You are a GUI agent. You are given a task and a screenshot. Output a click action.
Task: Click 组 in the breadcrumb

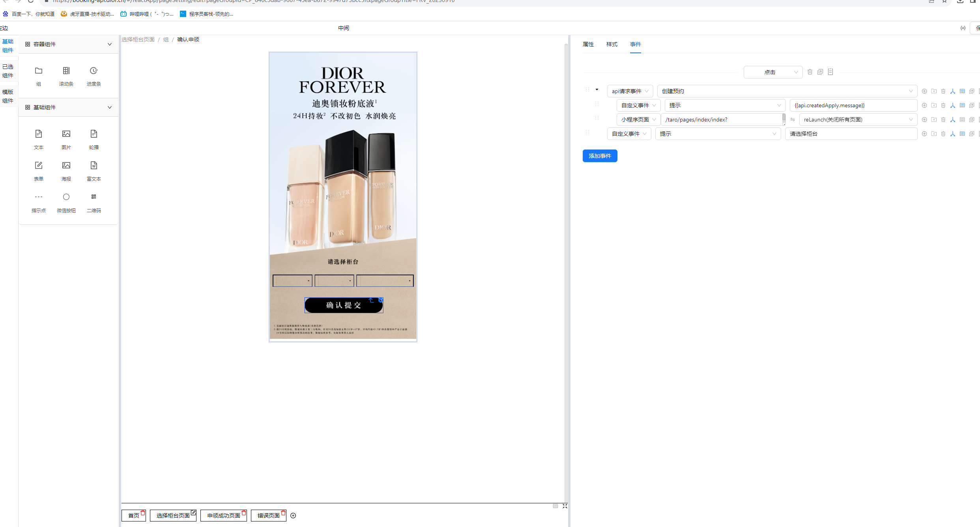point(166,39)
